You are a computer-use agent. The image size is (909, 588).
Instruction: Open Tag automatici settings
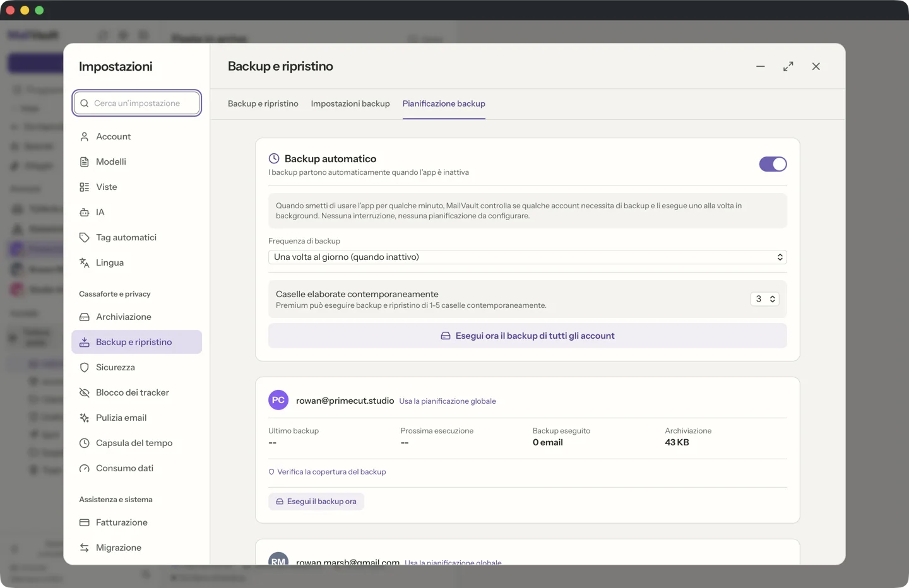tap(136, 237)
